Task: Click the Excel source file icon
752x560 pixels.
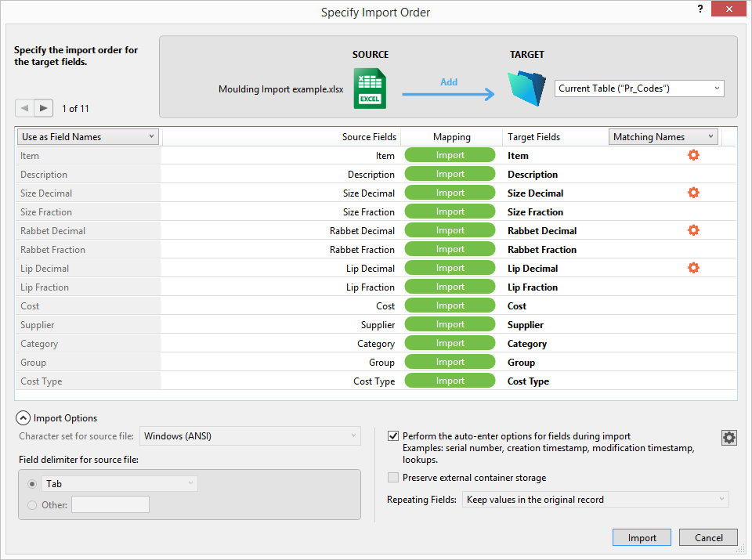Action: [x=370, y=88]
